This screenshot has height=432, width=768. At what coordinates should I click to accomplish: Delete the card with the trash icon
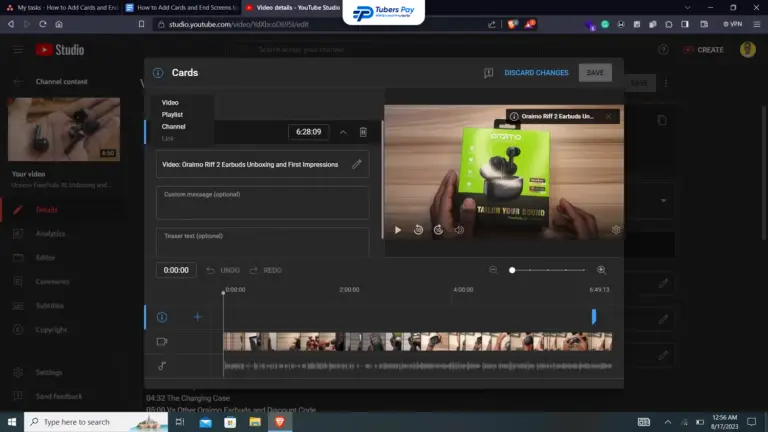(363, 132)
